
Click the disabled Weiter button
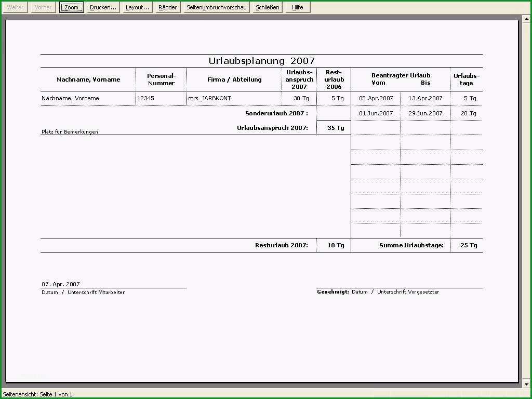tap(15, 7)
